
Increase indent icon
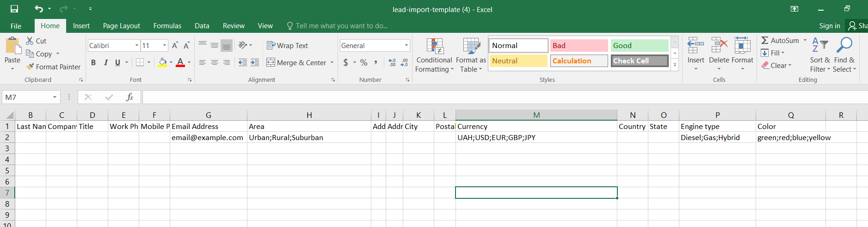[255, 62]
